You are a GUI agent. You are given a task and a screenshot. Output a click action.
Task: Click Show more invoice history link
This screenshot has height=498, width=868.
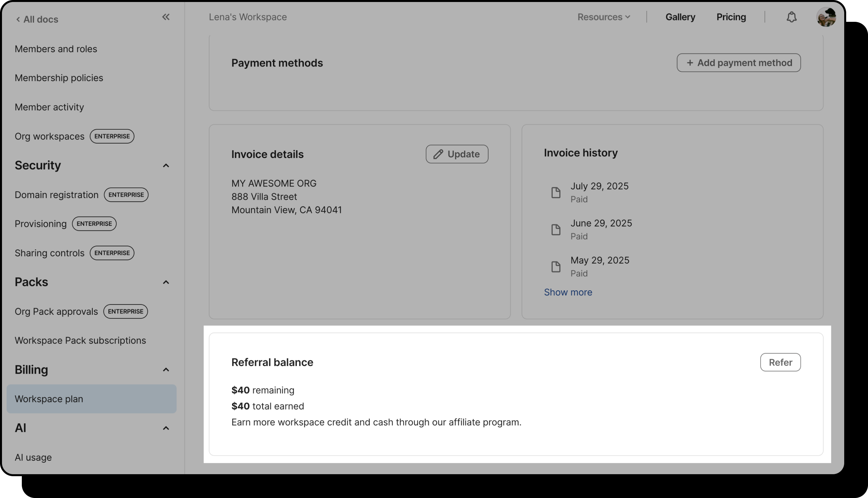point(568,292)
